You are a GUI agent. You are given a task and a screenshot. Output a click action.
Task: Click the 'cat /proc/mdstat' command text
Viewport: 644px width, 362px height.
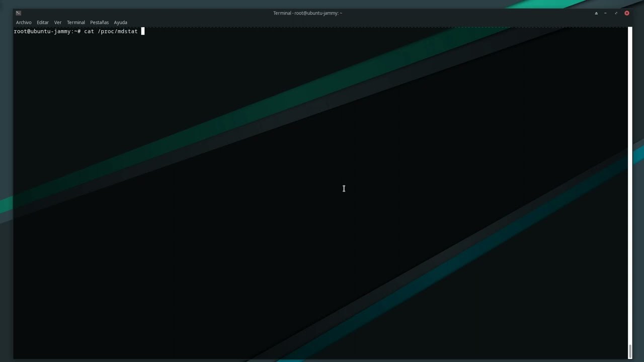pyautogui.click(x=111, y=31)
